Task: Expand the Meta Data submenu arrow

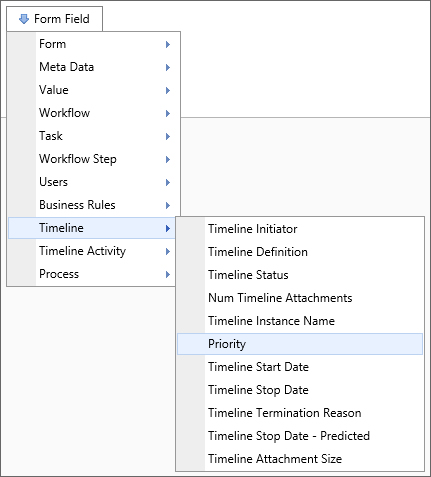Action: point(168,67)
